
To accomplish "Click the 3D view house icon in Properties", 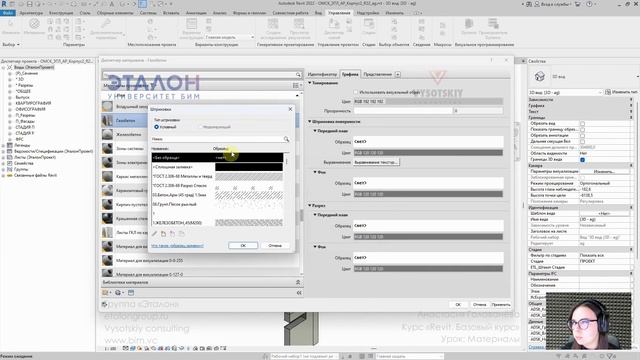I will (540, 76).
